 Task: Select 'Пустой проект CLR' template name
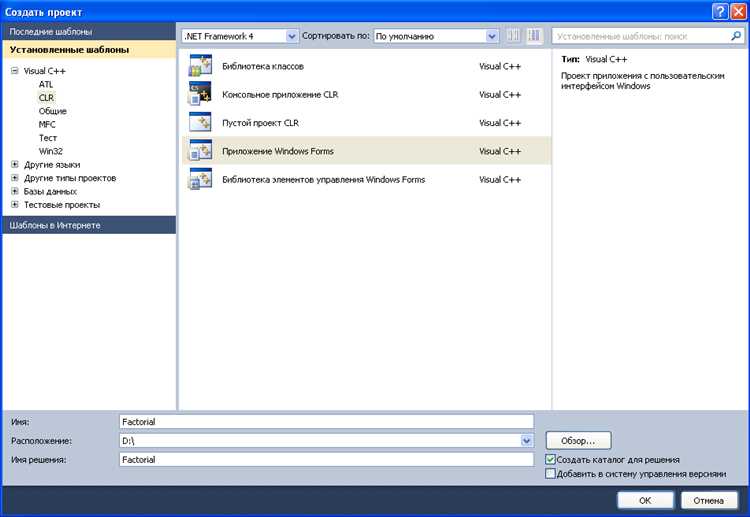tap(260, 122)
